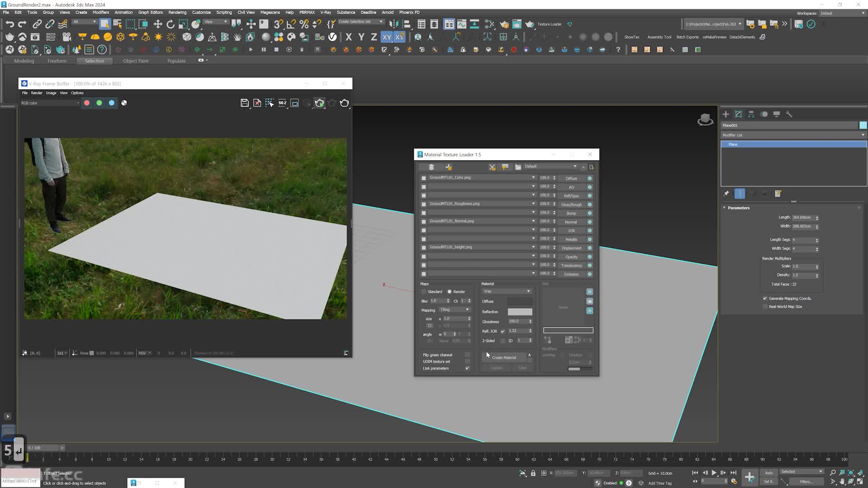868x488 pixels.
Task: Click the Diffuse slot button in Texture Loader
Action: pos(571,178)
